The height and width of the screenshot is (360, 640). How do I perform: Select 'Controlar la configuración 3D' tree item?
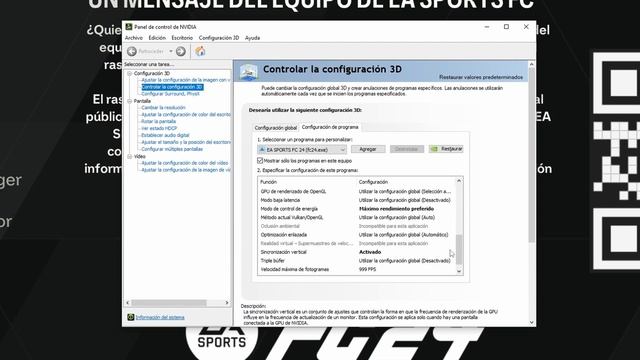(172, 87)
